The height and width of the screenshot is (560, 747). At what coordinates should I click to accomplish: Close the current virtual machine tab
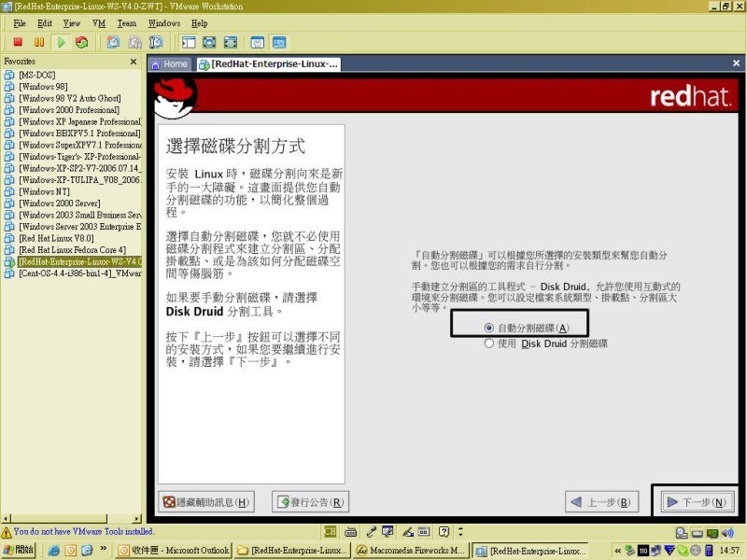coord(736,63)
